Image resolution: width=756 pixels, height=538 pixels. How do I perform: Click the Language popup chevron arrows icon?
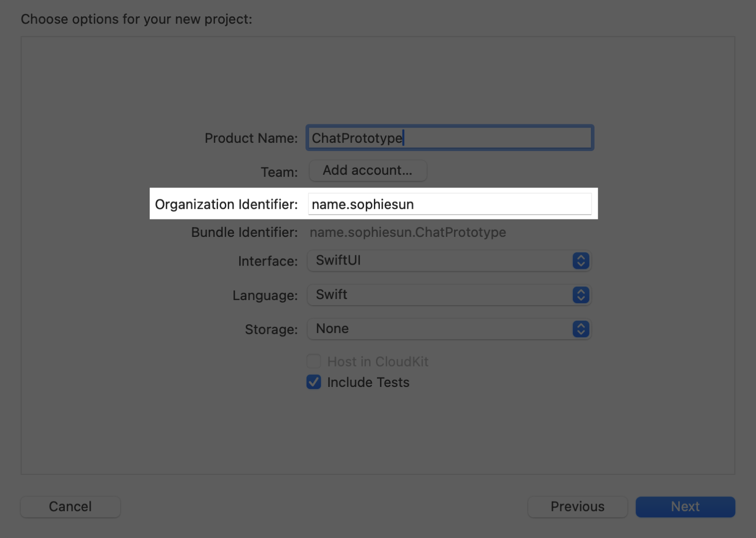tap(581, 295)
